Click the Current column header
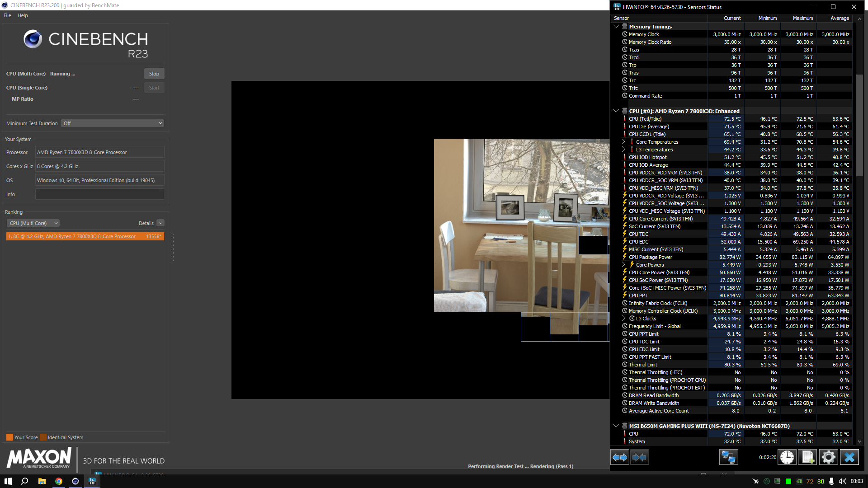 [x=725, y=18]
